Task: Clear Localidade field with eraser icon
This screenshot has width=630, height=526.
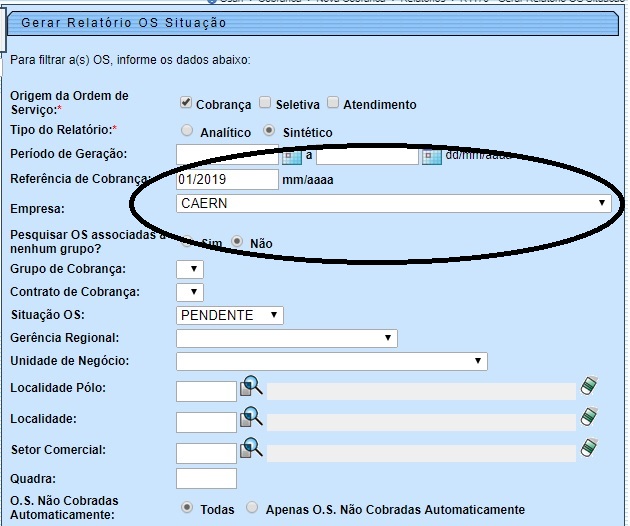Action: 590,417
